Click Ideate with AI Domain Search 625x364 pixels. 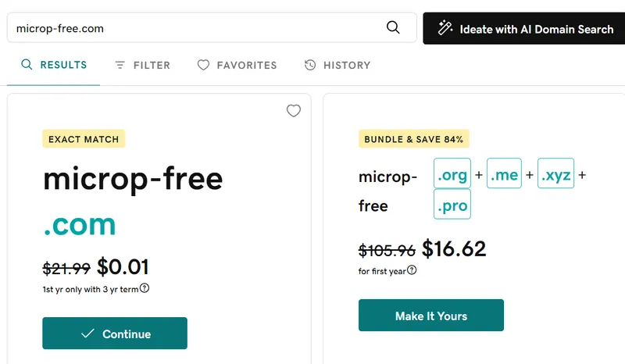[524, 29]
